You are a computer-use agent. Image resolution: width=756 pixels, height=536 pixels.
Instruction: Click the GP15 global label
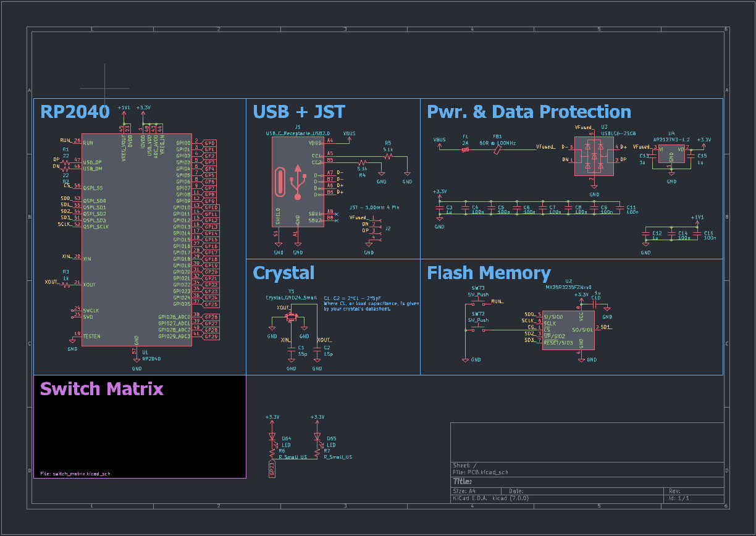(211, 240)
